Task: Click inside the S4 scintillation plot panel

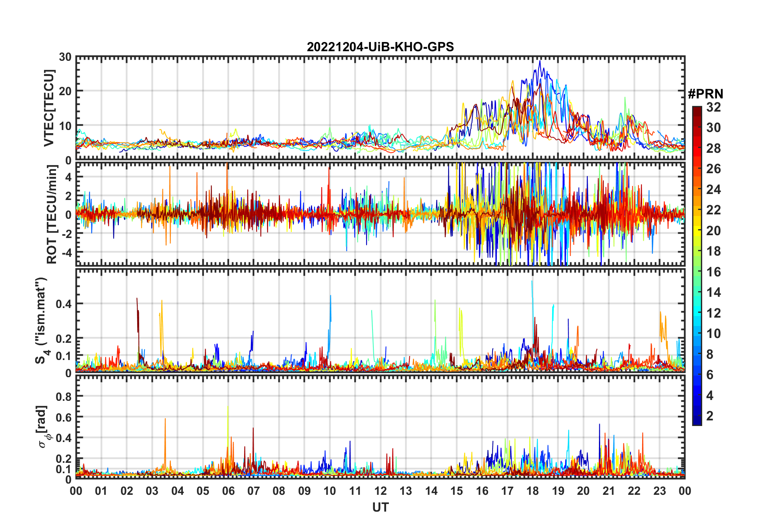Action: 380,320
